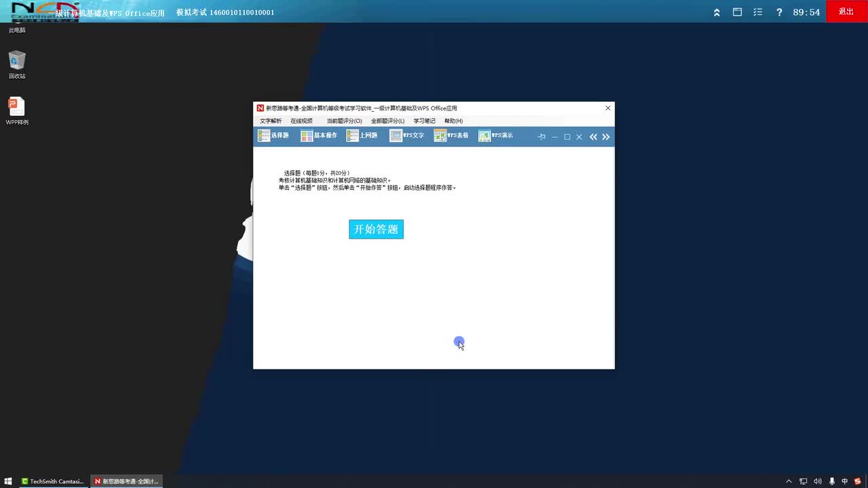
Task: Select the 此电脑 desktop icon
Action: coord(17,30)
